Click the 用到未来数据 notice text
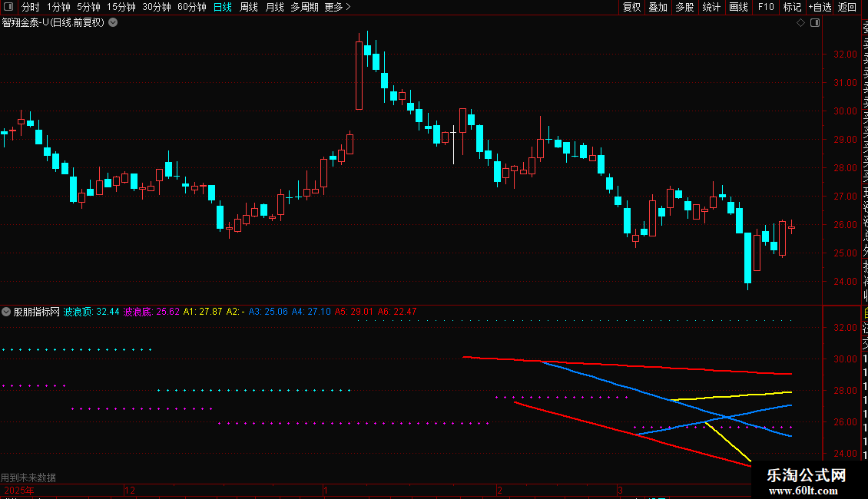The image size is (868, 499). pos(28,478)
